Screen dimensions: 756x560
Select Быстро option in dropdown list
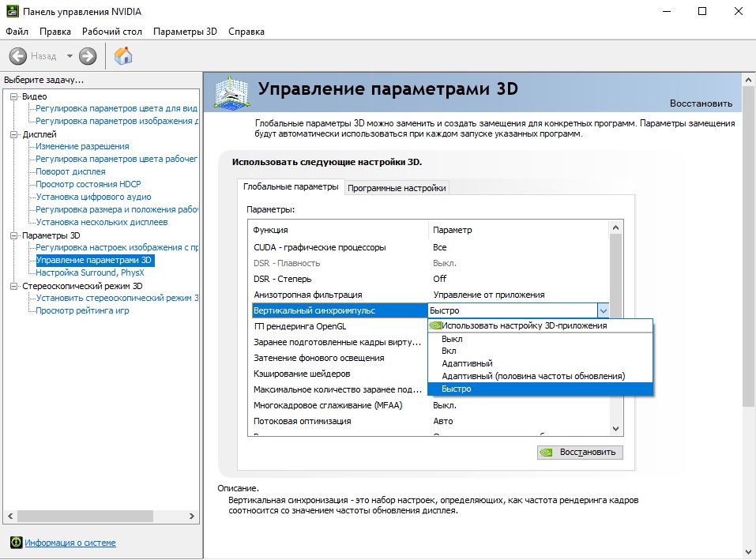(540, 389)
